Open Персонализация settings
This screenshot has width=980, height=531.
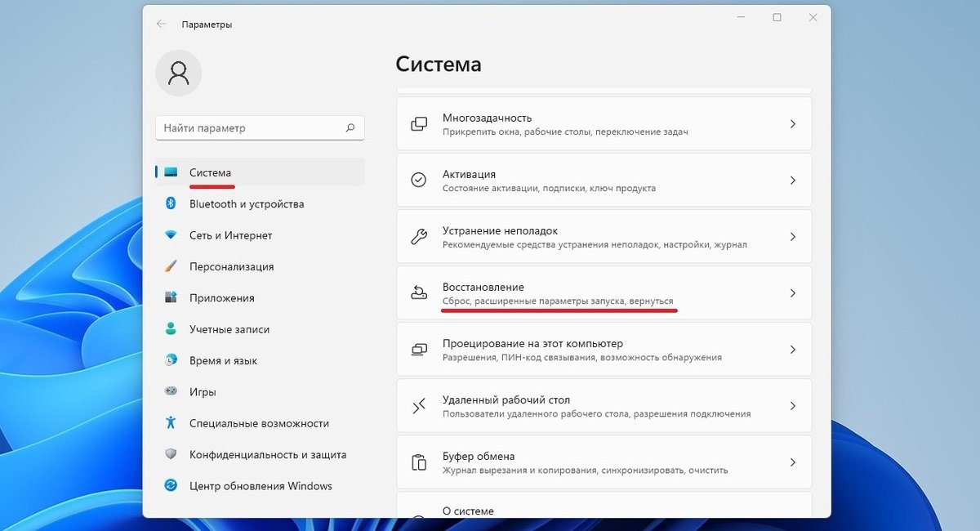[260, 266]
